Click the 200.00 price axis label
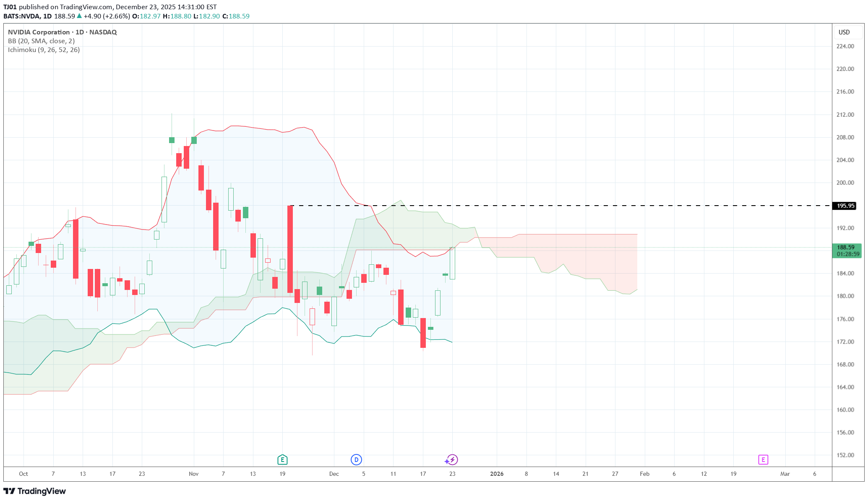868x501 pixels. tap(845, 183)
